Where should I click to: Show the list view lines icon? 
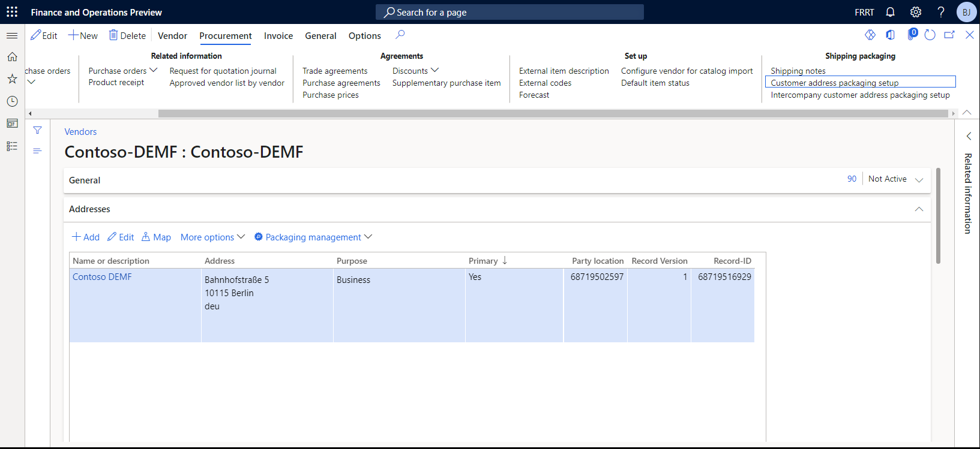[37, 150]
